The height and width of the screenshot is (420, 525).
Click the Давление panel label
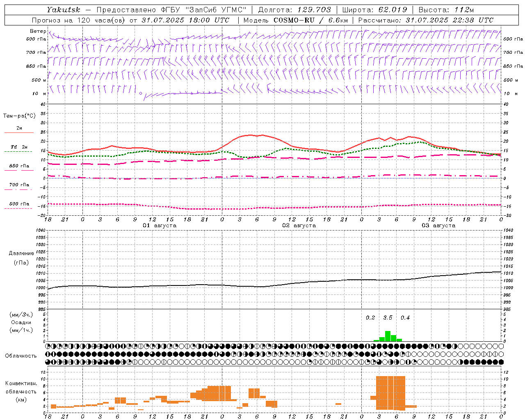pyautogui.click(x=21, y=253)
